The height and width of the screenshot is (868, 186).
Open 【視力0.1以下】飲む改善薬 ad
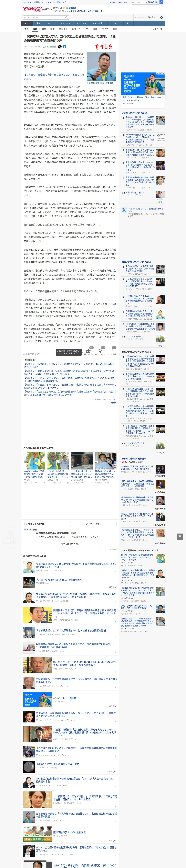[58, 764]
